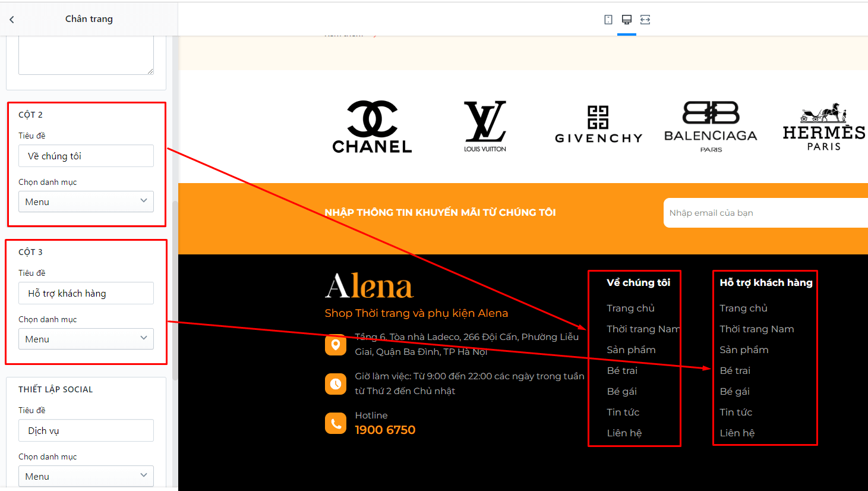Open 'Thời trang Nam' under footer 'Hỗ trợ khách hàng'

click(x=756, y=329)
